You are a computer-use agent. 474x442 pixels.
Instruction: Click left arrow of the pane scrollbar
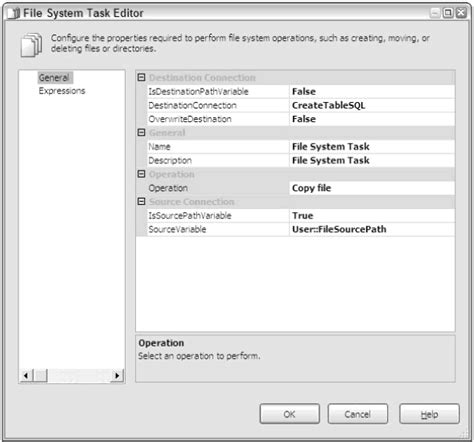pyautogui.click(x=26, y=376)
